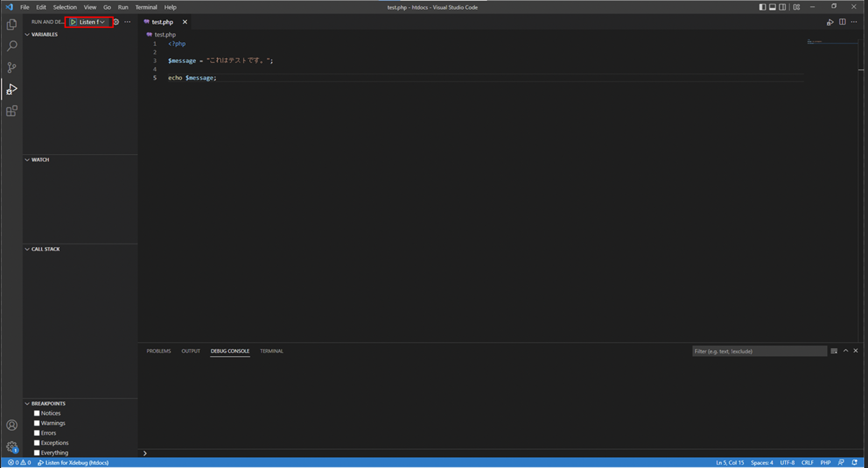The image size is (868, 468).
Task: Open Customize Layout icon
Action: (x=796, y=7)
